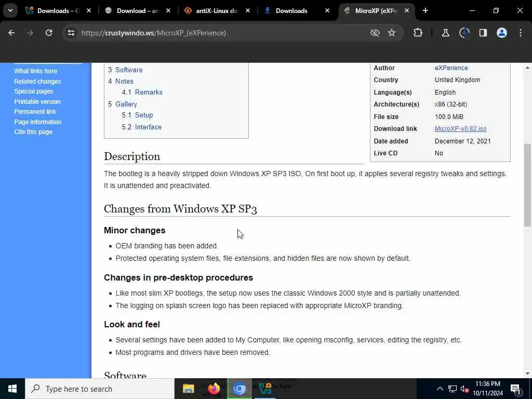Jump to Setup subsection in contents

pos(144,115)
